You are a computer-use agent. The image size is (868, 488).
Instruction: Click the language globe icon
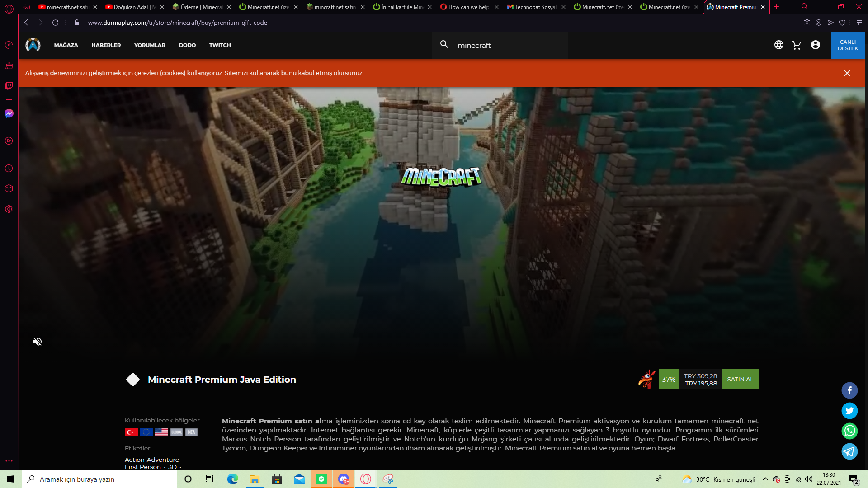pos(778,45)
